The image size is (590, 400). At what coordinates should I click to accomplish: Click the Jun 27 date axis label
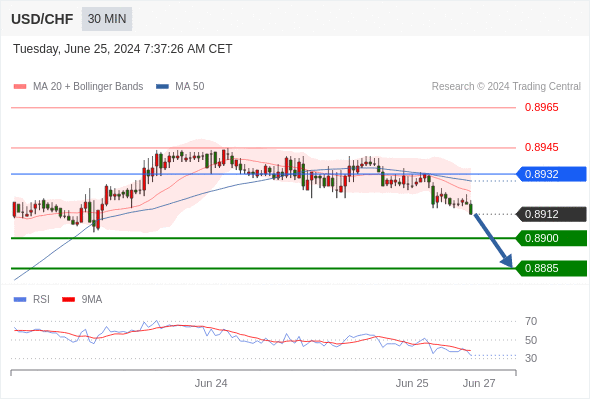coord(479,383)
